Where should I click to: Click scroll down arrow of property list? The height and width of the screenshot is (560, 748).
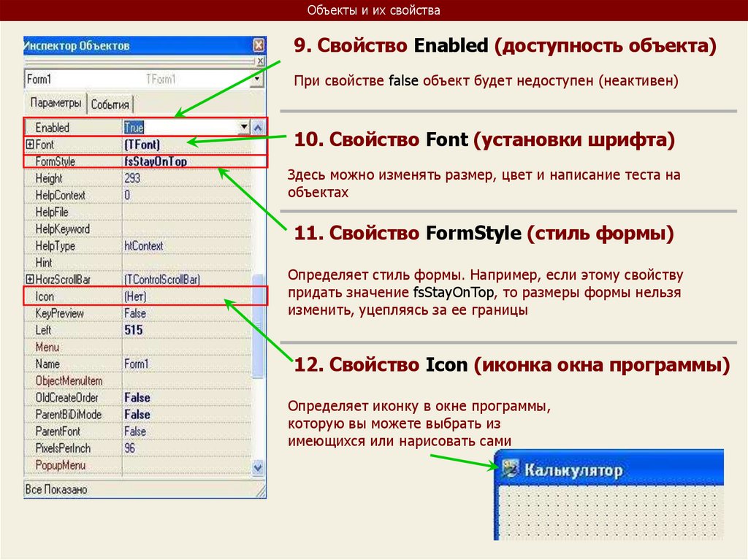click(258, 467)
